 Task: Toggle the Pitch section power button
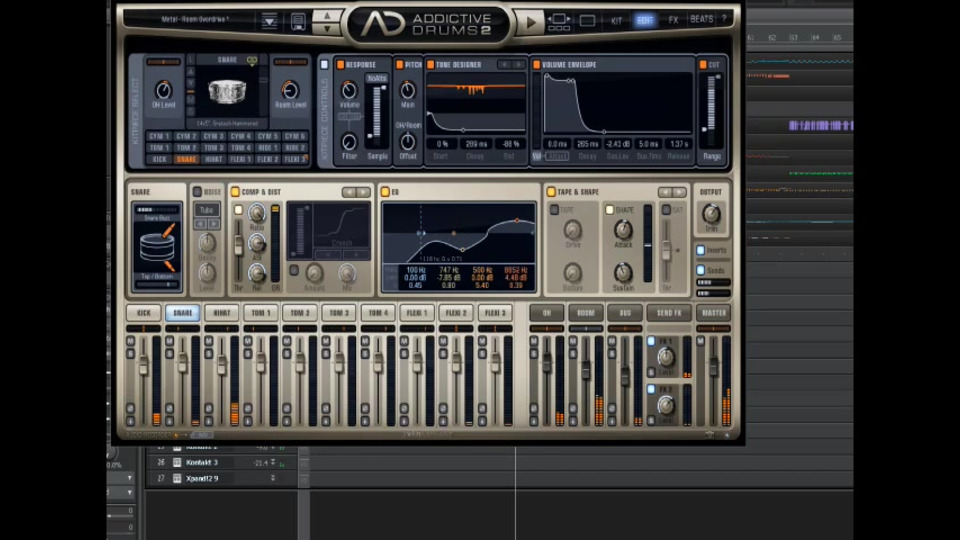pos(399,64)
